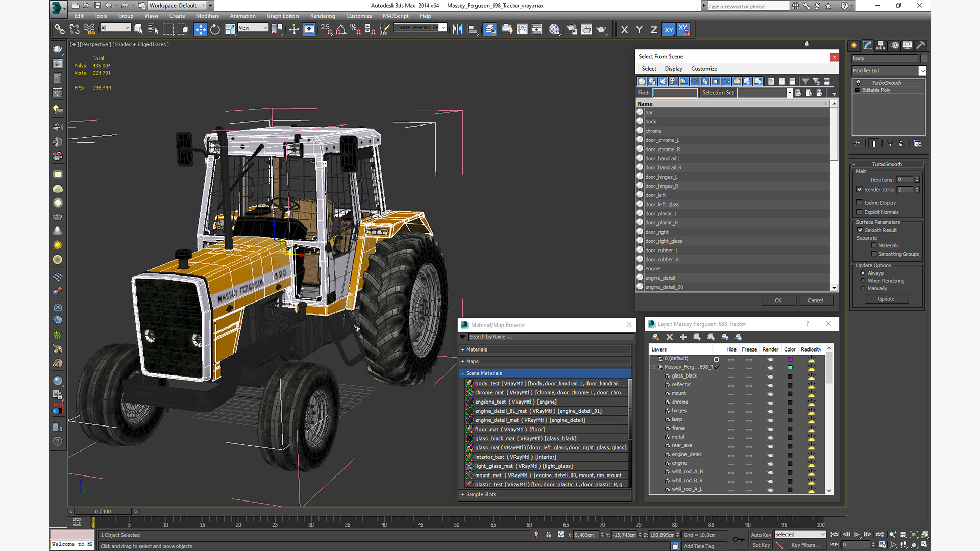The image size is (980, 551).
Task: Select the Always update option
Action: pyautogui.click(x=863, y=273)
